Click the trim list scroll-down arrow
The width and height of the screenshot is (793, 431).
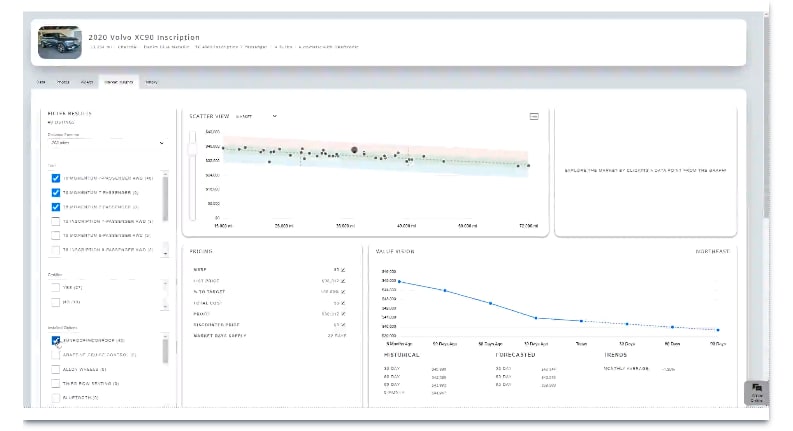click(165, 253)
